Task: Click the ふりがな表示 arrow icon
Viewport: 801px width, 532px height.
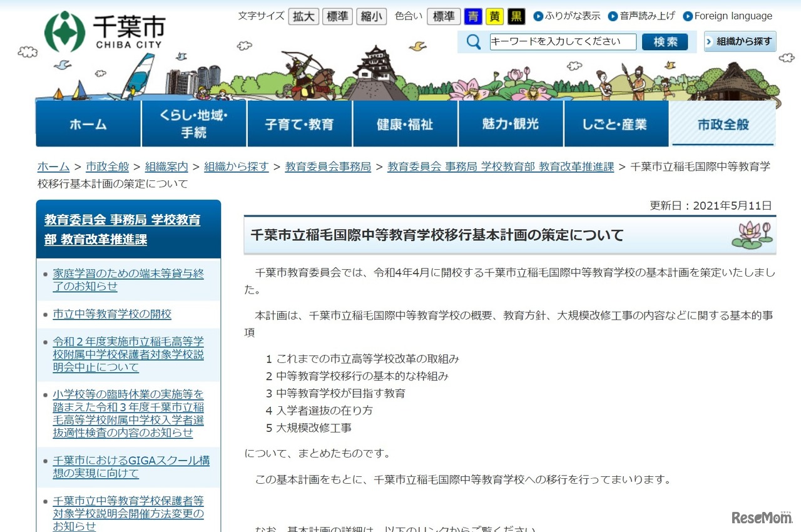Action: click(x=539, y=16)
